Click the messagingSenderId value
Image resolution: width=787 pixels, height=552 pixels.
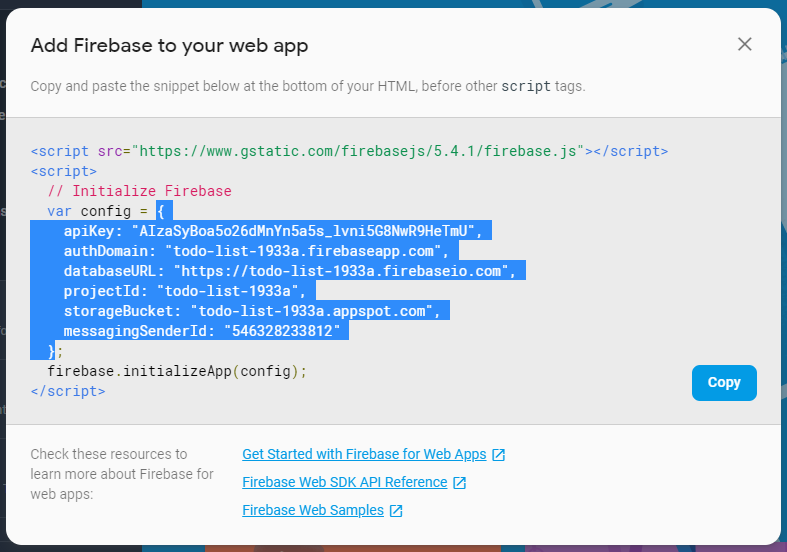click(x=282, y=331)
